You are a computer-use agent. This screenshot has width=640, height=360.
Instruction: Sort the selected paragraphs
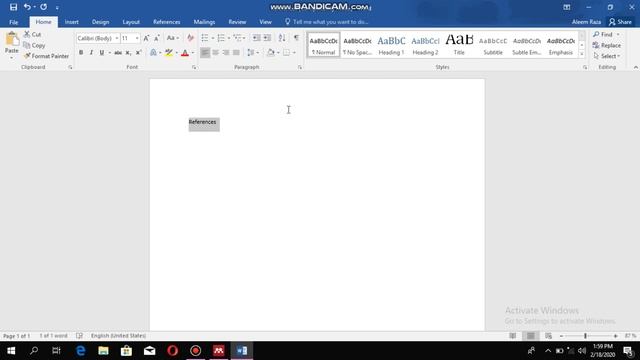282,38
